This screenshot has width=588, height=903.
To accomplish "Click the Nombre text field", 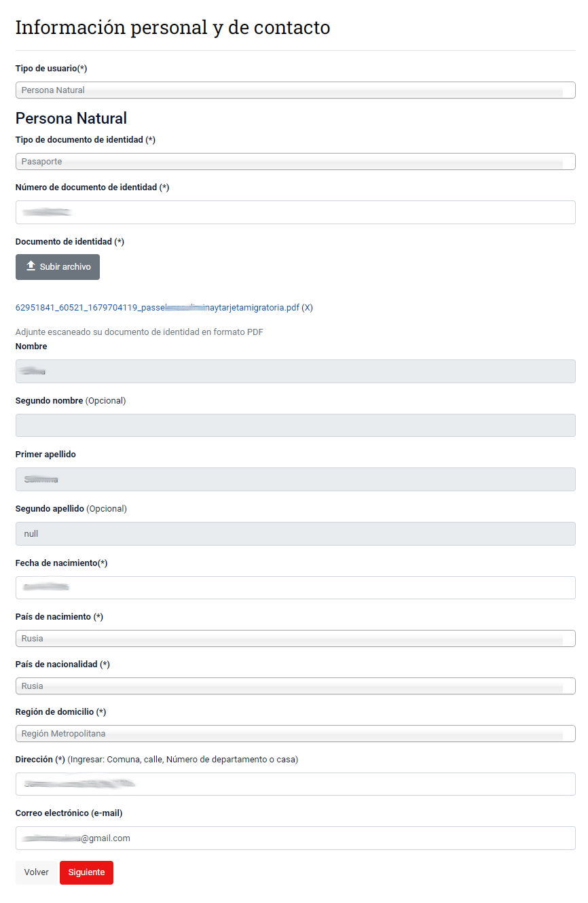I will [x=295, y=372].
